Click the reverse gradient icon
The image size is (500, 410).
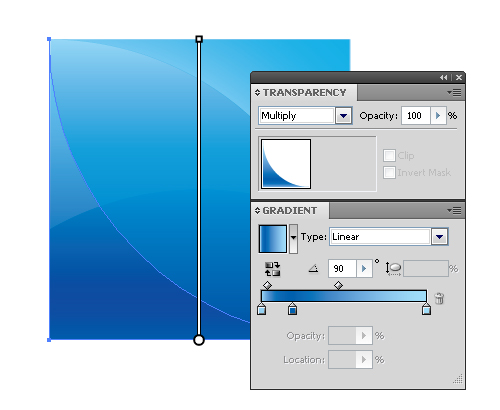point(272,269)
